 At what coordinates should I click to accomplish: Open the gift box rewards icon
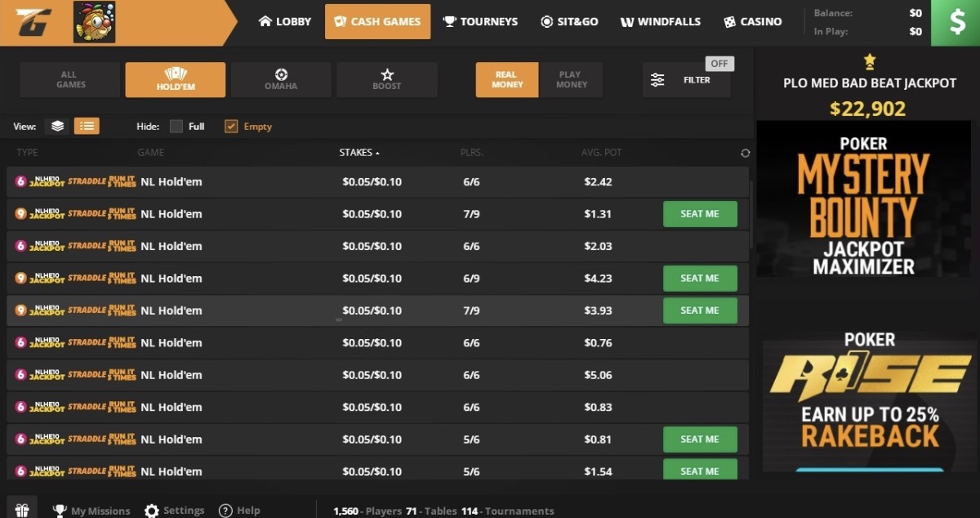coord(22,510)
